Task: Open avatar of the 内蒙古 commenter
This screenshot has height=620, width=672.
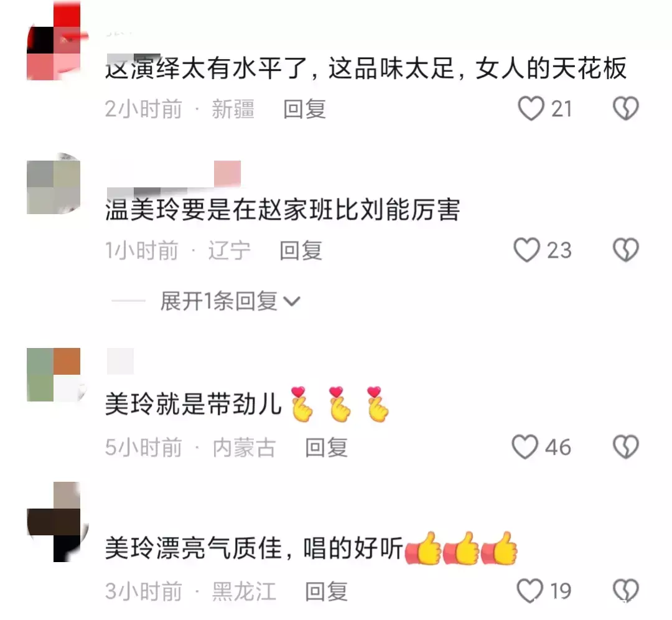Action: pos(55,374)
